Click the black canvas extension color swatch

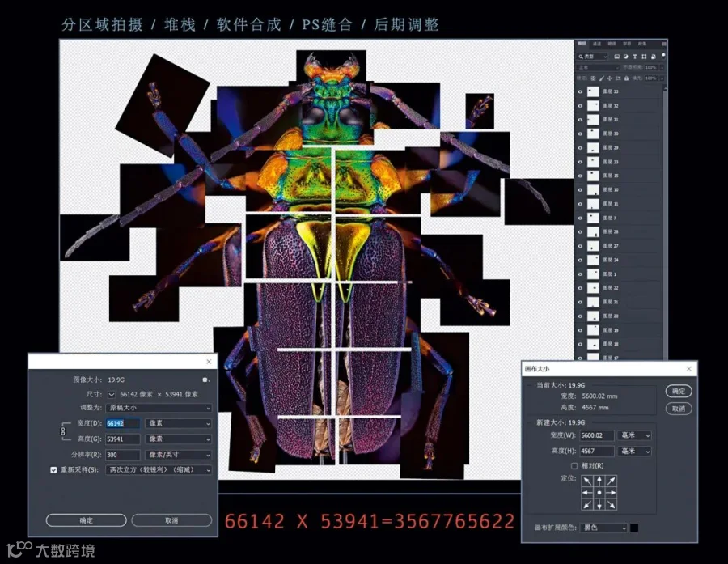coord(633,528)
